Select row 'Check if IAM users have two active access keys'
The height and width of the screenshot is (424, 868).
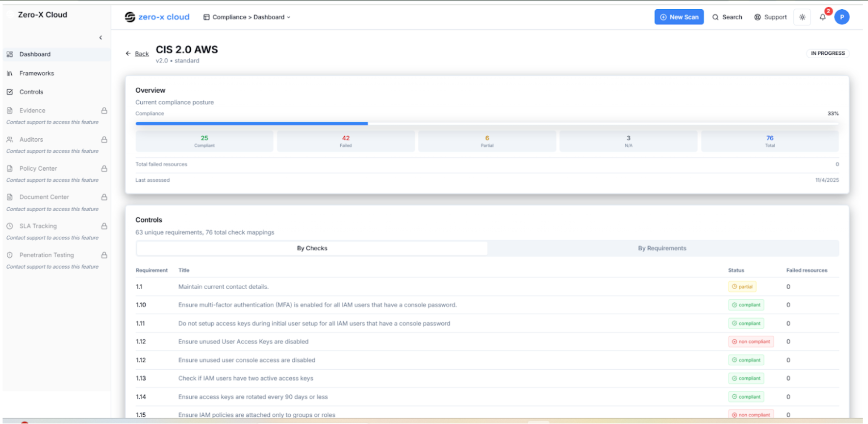(x=487, y=378)
